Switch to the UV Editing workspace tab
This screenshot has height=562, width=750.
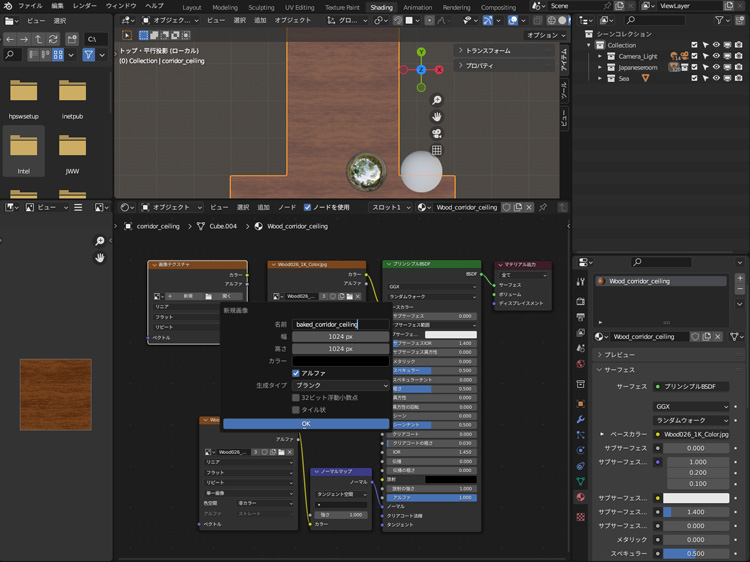coord(299,7)
